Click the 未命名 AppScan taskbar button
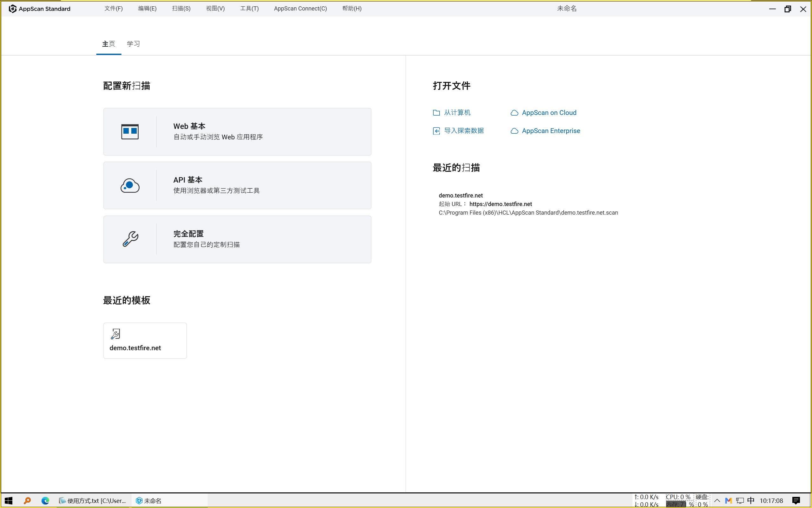Screen dimensions: 812x508 click(x=169, y=501)
